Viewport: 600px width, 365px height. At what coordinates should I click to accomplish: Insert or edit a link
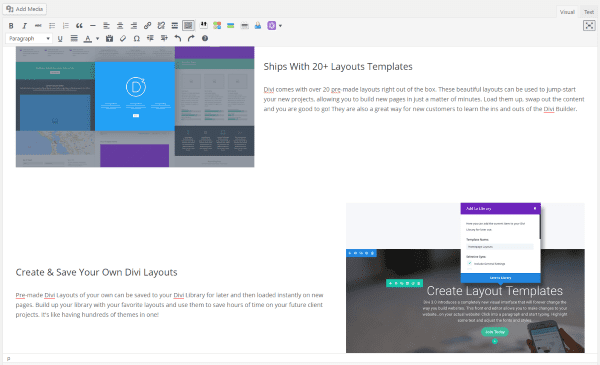click(147, 26)
